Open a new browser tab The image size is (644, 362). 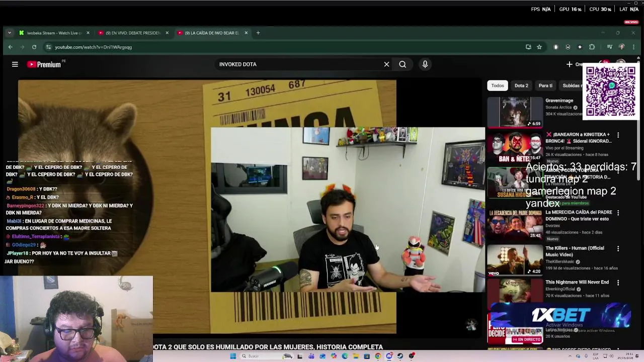click(x=258, y=33)
